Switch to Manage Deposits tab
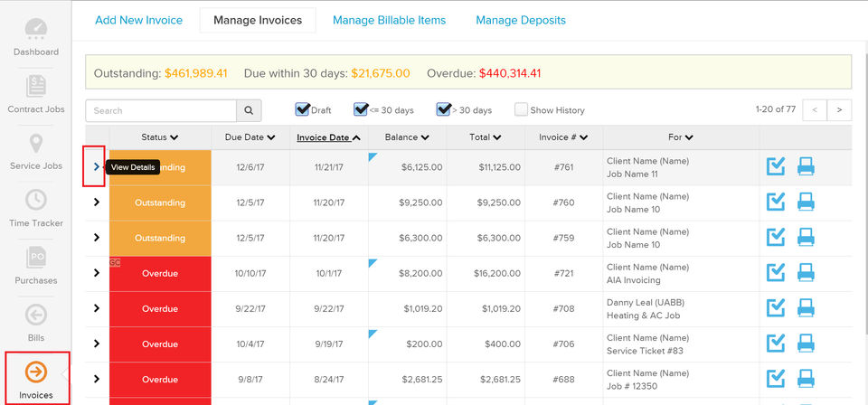The width and height of the screenshot is (868, 405). click(521, 21)
